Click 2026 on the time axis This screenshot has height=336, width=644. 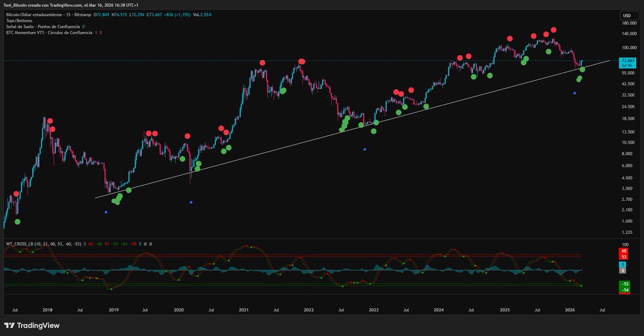[x=570, y=310]
